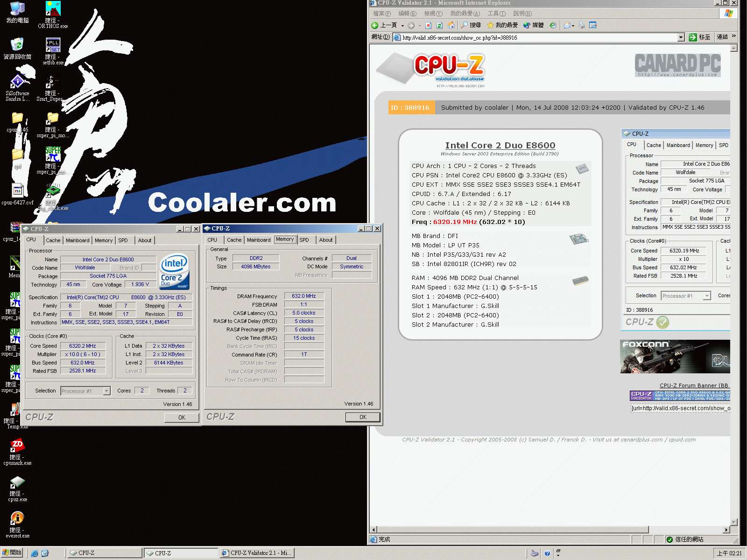The width and height of the screenshot is (747, 560).
Task: Go back with the 上一頁 arrow icon
Action: point(375,25)
